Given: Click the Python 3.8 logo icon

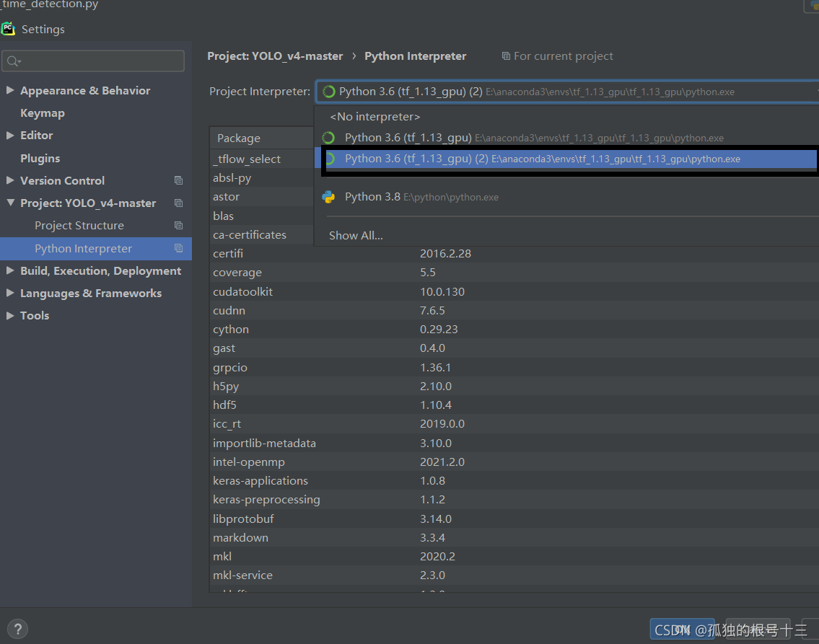Looking at the screenshot, I should (328, 197).
